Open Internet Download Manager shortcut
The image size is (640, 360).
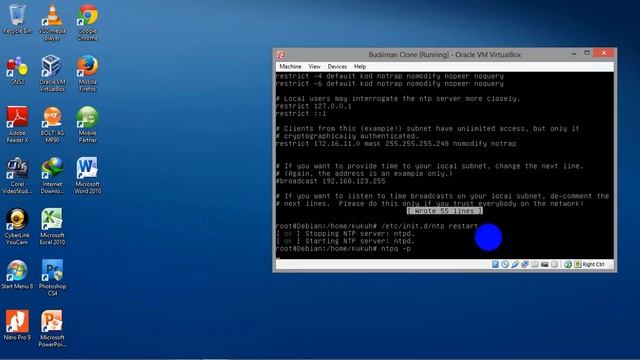tap(52, 176)
